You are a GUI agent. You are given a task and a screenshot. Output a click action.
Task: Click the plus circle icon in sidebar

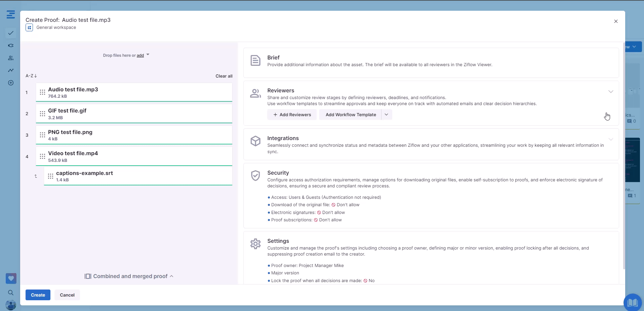(11, 83)
